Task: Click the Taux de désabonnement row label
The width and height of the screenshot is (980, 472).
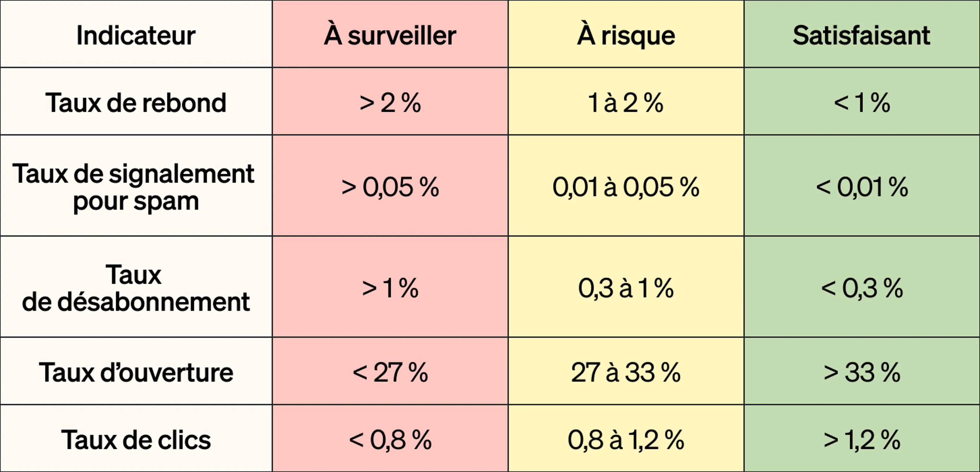Action: point(136,288)
